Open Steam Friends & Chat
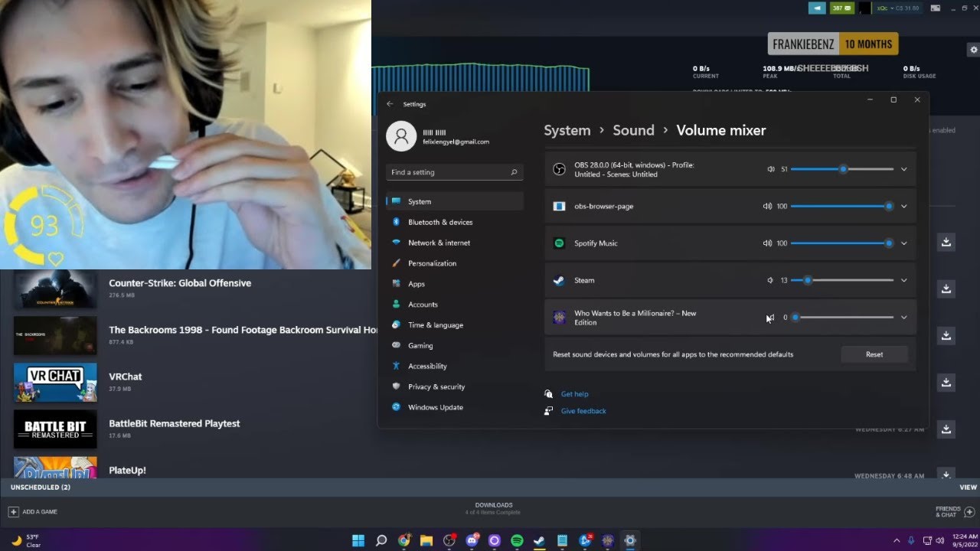 coord(954,511)
